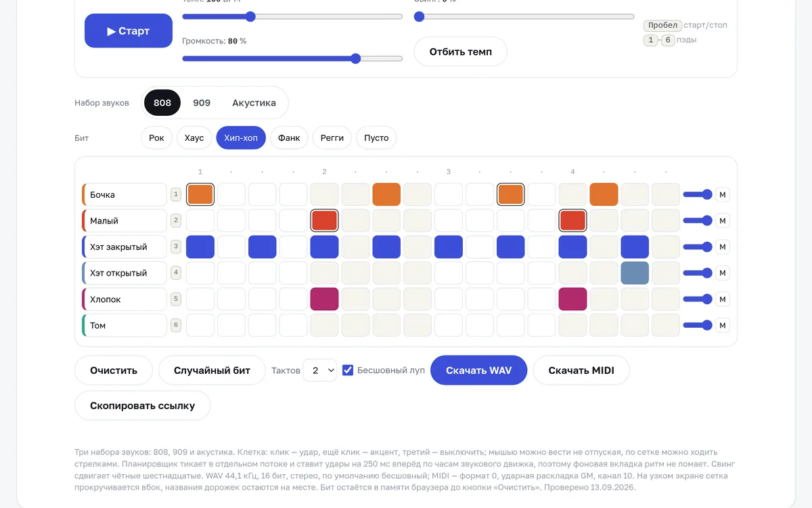Mute the Малый track
Image resolution: width=812 pixels, height=508 pixels.
(723, 221)
